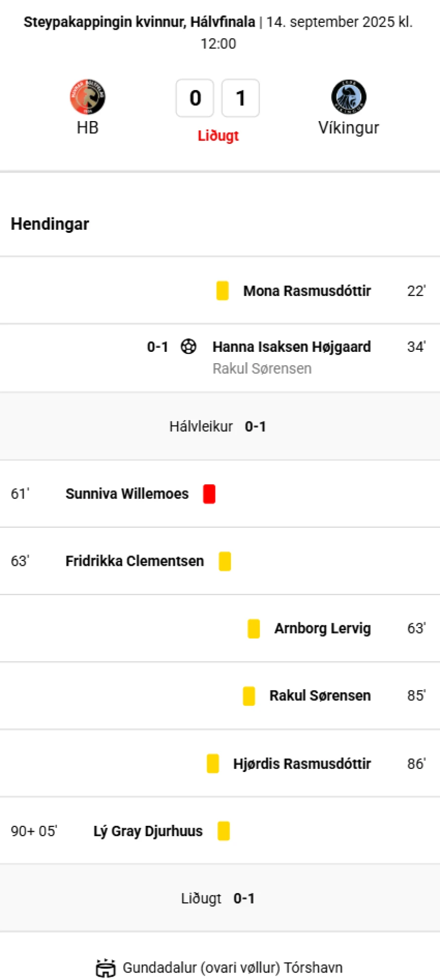Click Hjørdis Rasmusdóttir's yellow card icon

click(213, 764)
